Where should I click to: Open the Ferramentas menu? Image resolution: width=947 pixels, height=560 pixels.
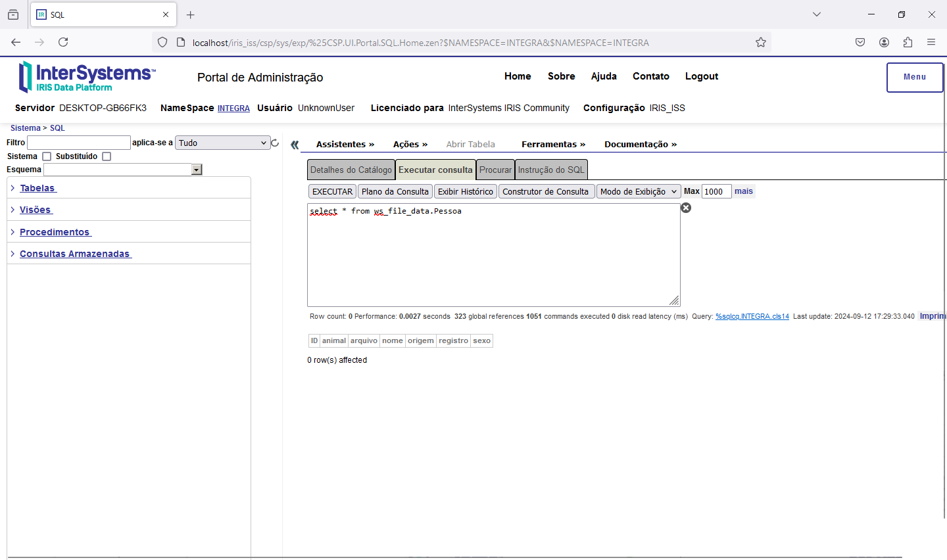click(x=553, y=144)
